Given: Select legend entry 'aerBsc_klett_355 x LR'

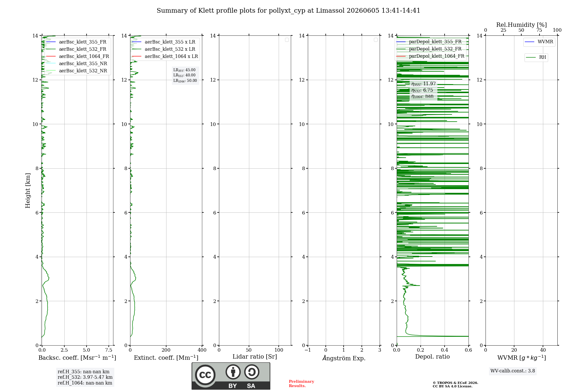Looking at the screenshot, I should click(170, 42).
